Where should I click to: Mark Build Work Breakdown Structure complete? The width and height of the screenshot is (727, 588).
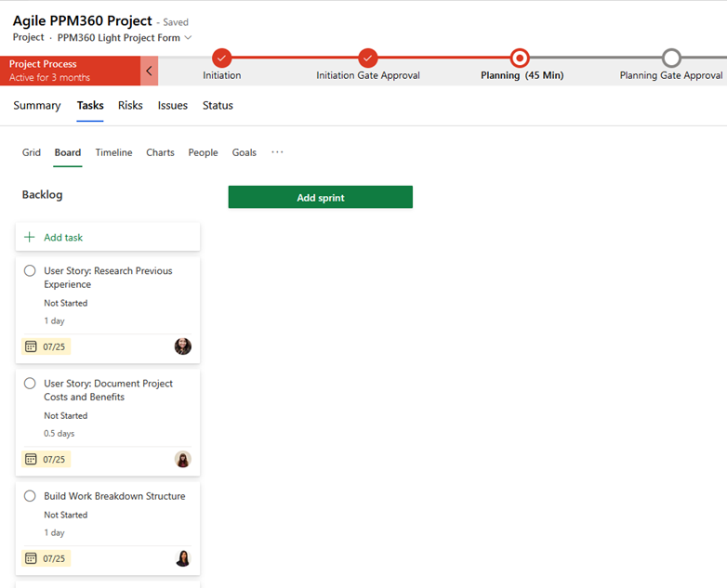30,496
